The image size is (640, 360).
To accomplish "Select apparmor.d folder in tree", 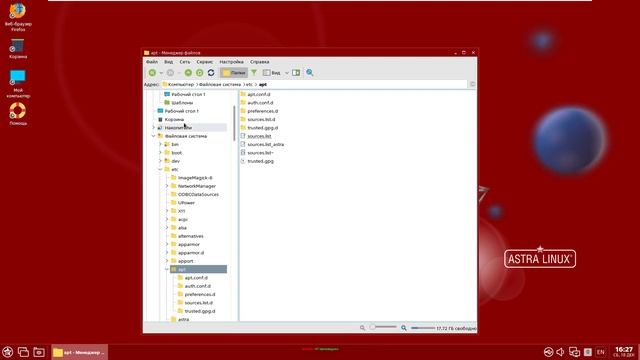I will coord(191,253).
